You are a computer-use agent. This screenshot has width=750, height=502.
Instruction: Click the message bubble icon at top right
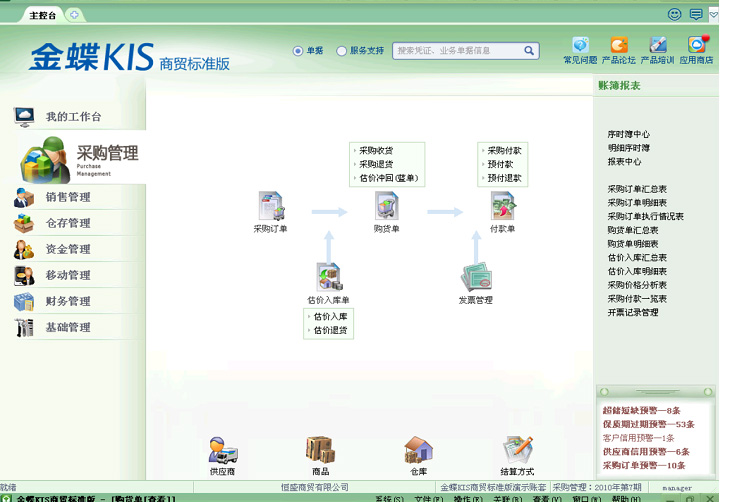point(696,14)
